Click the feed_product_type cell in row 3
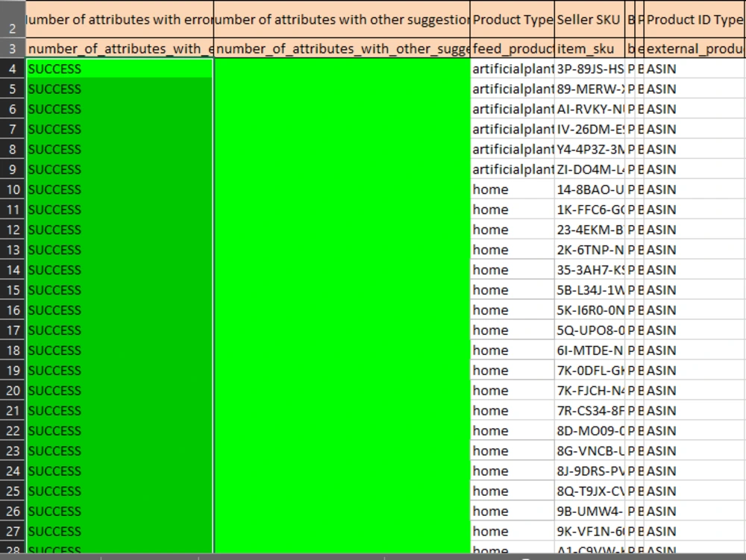This screenshot has width=746, height=560. pyautogui.click(x=513, y=48)
